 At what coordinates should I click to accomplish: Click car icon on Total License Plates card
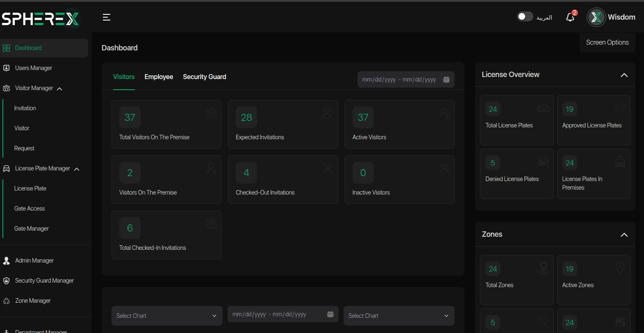point(544,108)
